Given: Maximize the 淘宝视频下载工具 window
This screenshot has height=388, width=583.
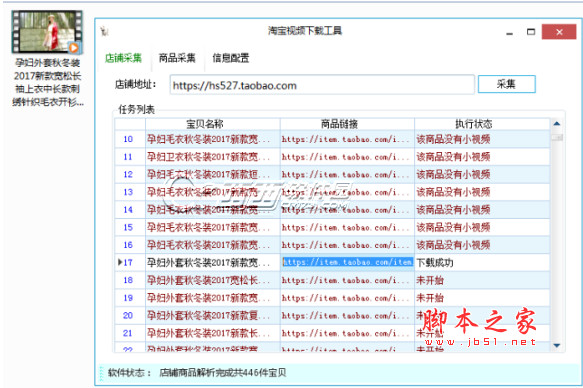Looking at the screenshot, I should tap(531, 32).
